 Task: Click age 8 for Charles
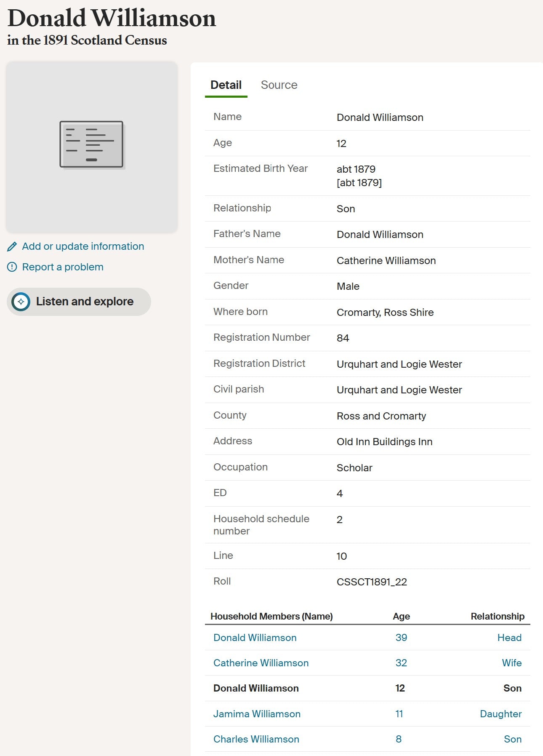point(399,739)
